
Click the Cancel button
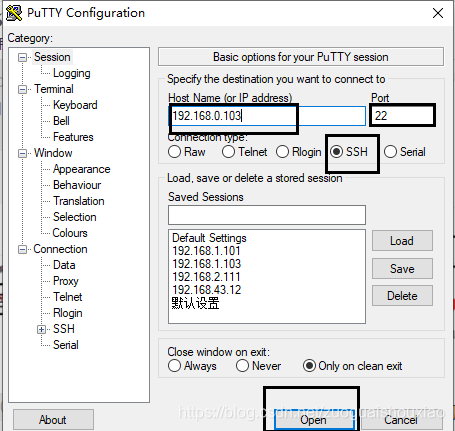pyautogui.click(x=402, y=420)
